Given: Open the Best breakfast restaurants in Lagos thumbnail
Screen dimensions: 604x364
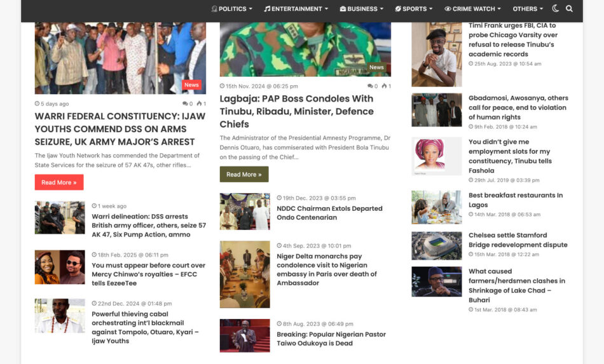Looking at the screenshot, I should 436,207.
